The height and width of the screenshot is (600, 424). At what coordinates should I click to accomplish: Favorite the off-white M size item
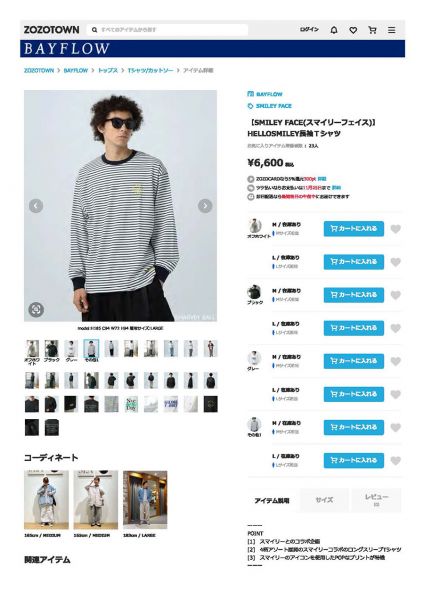click(x=396, y=229)
